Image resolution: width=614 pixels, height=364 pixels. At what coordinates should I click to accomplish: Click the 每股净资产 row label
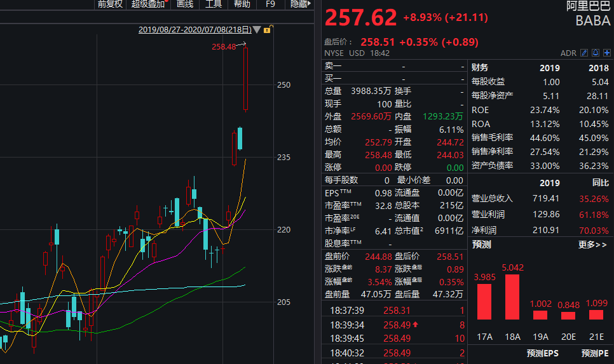492,95
